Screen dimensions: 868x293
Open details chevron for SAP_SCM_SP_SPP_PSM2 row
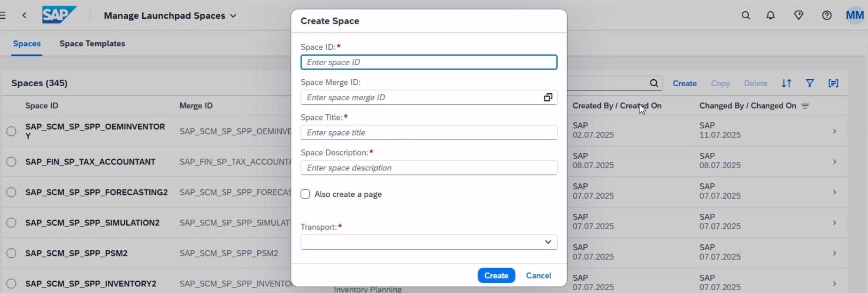[834, 253]
